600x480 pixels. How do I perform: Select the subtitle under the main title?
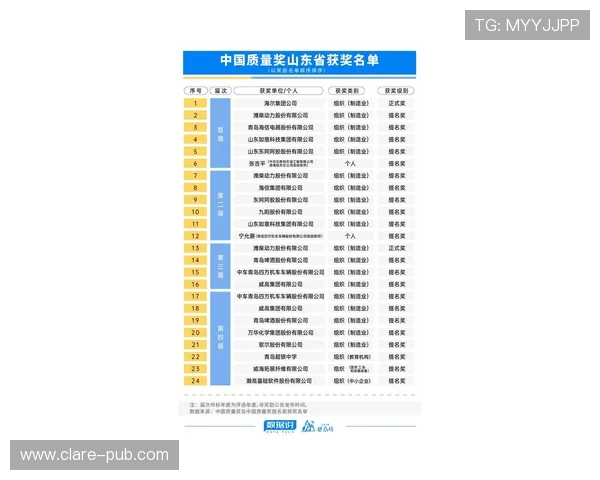(x=297, y=70)
